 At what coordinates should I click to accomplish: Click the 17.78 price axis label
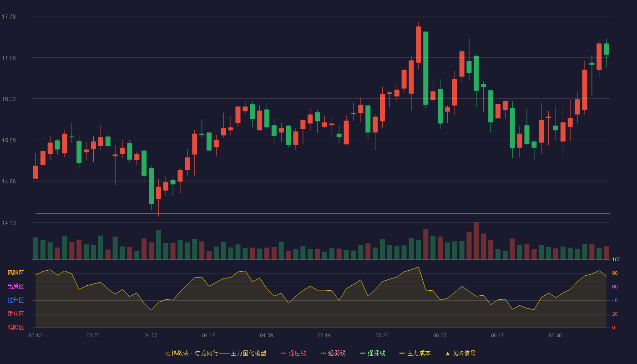[9, 17]
